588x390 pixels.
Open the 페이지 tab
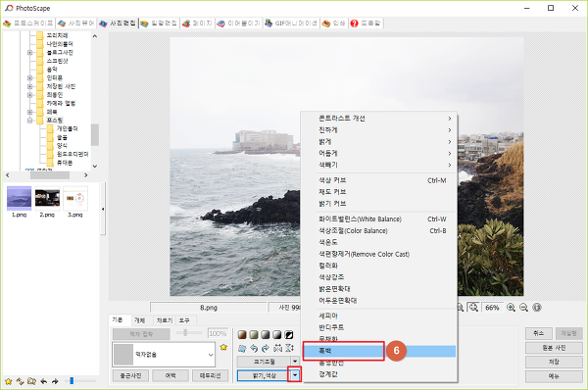click(x=197, y=24)
